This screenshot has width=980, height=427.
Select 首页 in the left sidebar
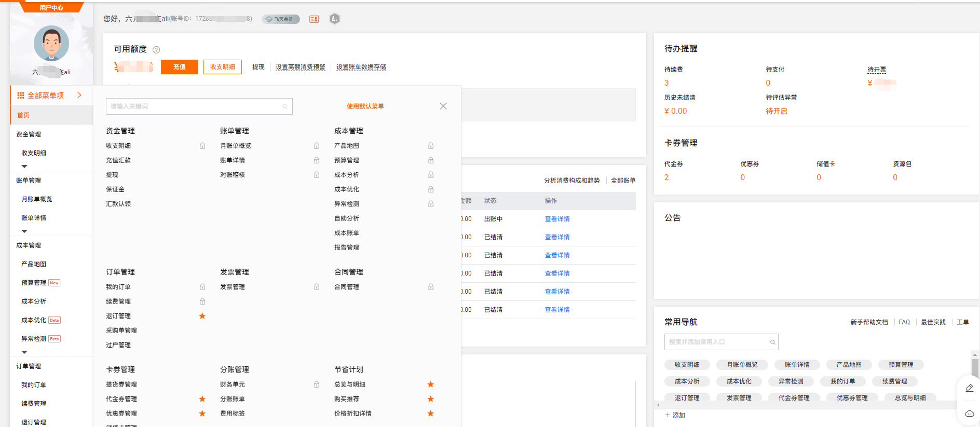(51, 115)
